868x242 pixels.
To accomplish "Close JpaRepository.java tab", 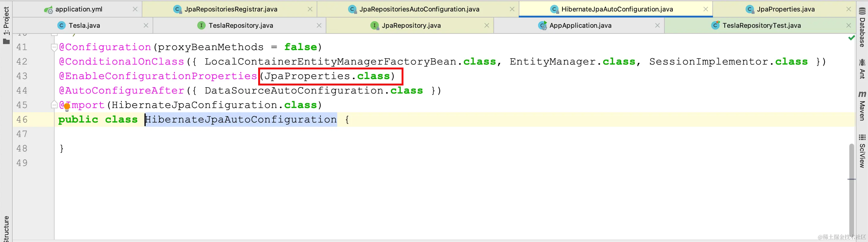I will [486, 25].
